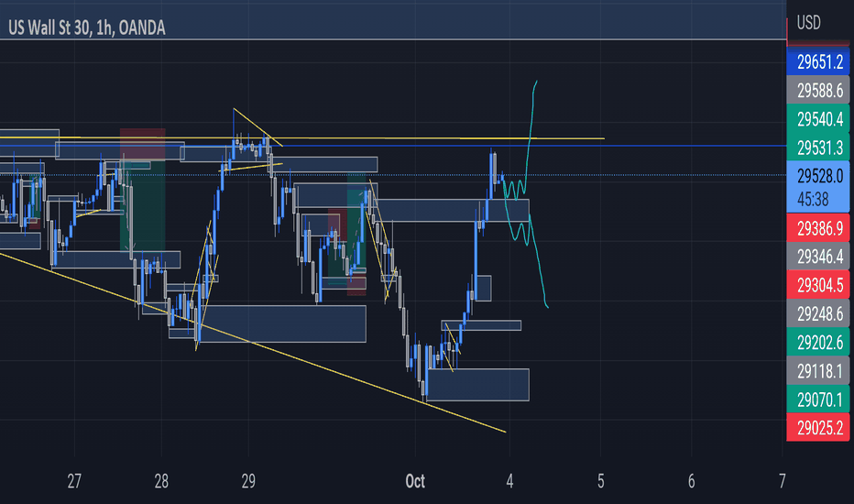Click the 29651.2 blue price label
Image resolution: width=854 pixels, height=504 pixels.
pyautogui.click(x=818, y=62)
